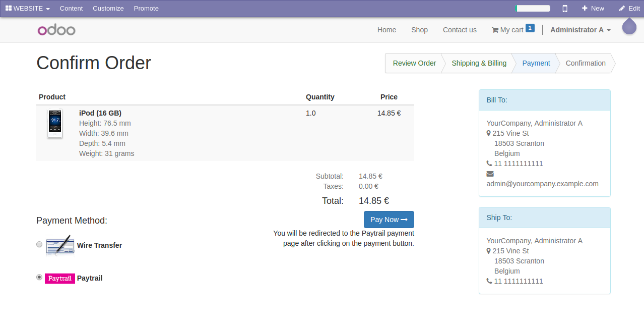Click the Confirmation step
Screen dimensions: 644x323
586,63
